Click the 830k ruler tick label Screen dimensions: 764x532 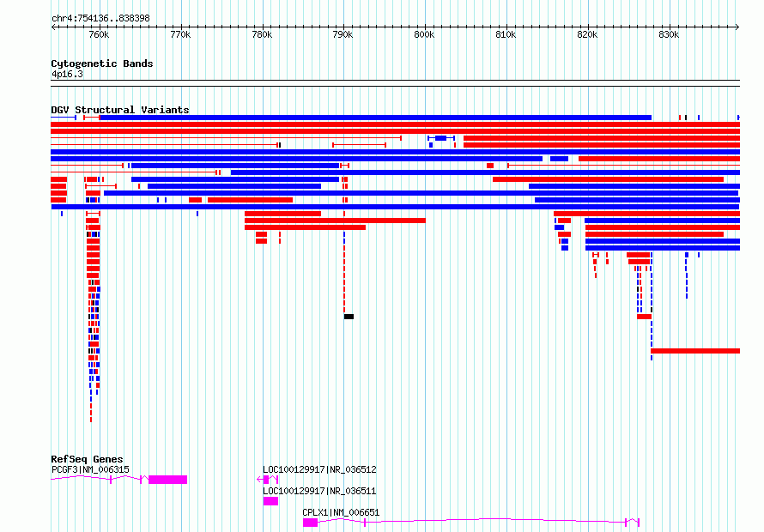(668, 34)
